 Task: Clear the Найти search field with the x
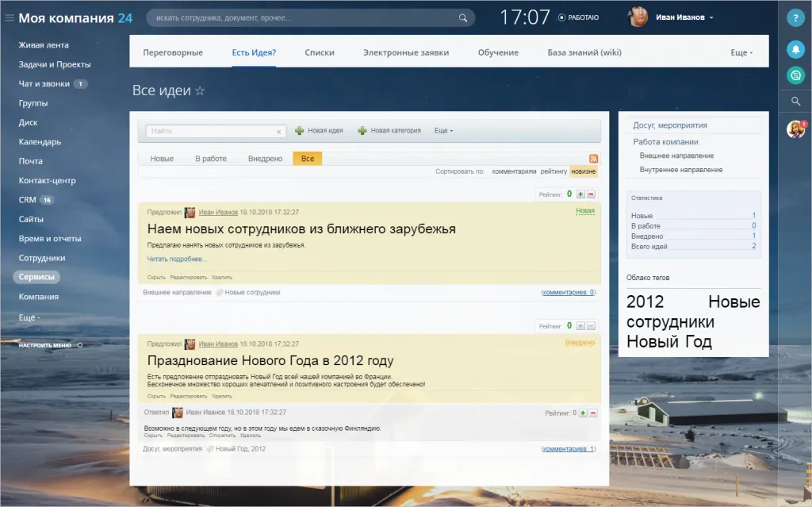pyautogui.click(x=278, y=132)
